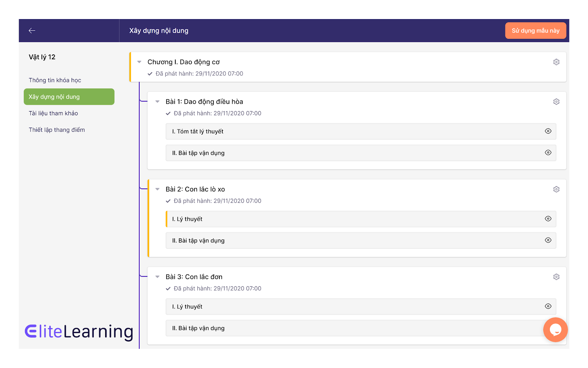The image size is (588, 368).
Task: Click the Vật lý 12 course title
Action: 42,57
